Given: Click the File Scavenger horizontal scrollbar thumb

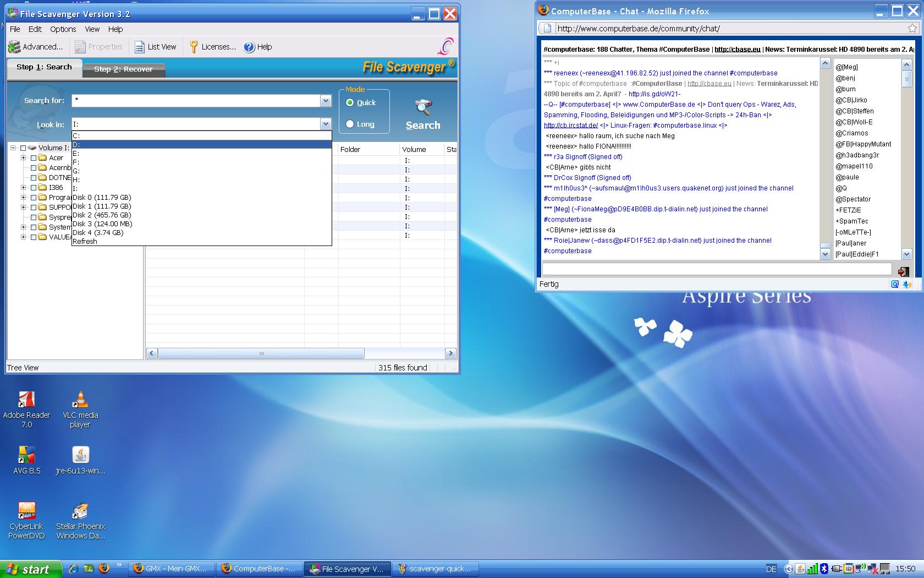Looking at the screenshot, I should (x=261, y=353).
